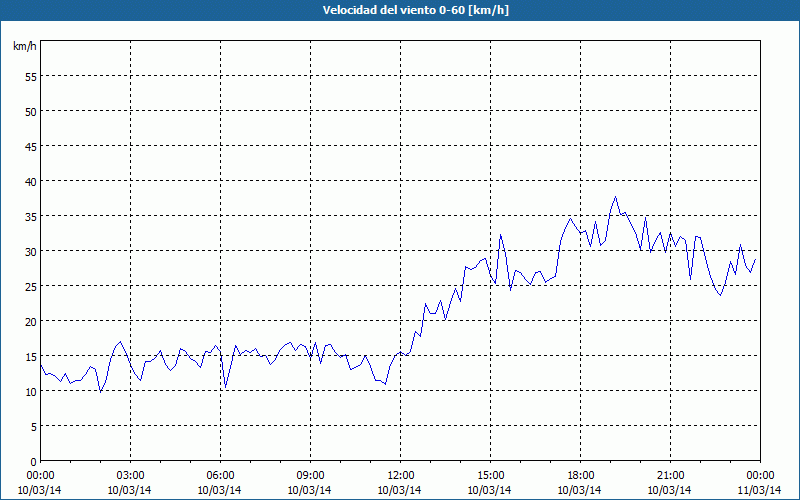Click the chart title 'Velocidad del viento 0-60 [km/h]'

pos(416,10)
